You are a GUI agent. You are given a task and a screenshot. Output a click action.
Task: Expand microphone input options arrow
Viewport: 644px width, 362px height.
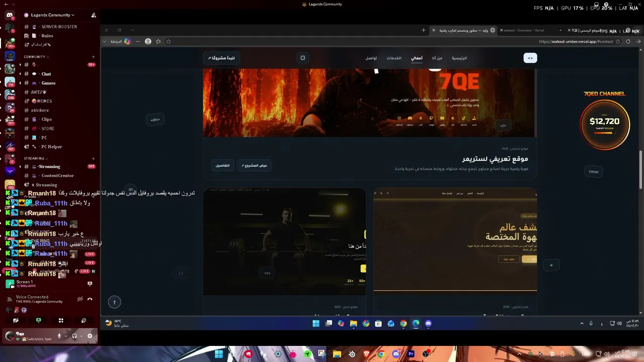coord(66,336)
